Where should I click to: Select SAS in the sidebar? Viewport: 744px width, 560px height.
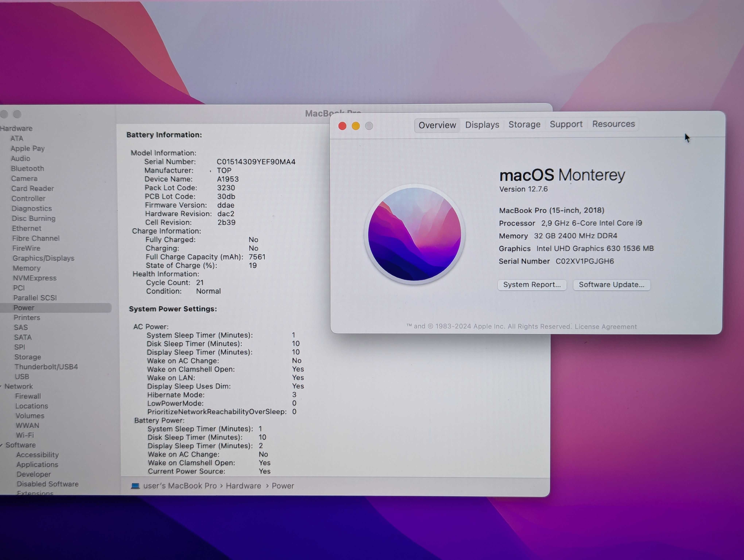click(21, 327)
